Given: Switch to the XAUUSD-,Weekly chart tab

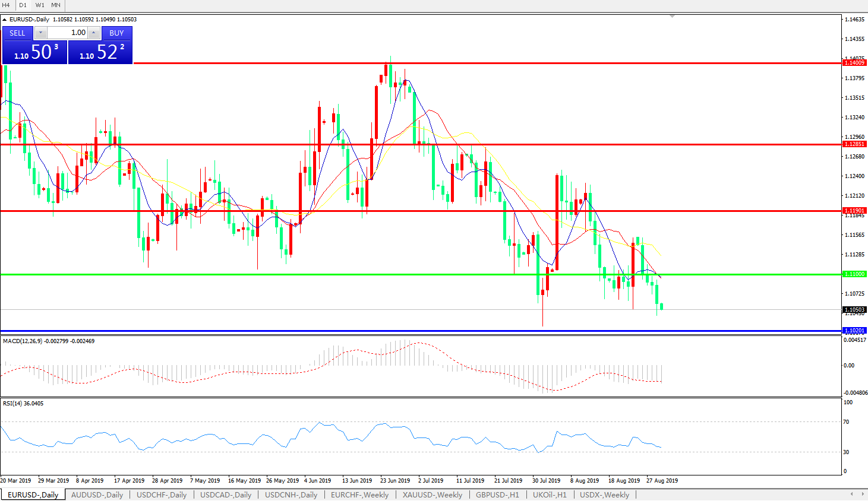Looking at the screenshot, I should (432, 494).
